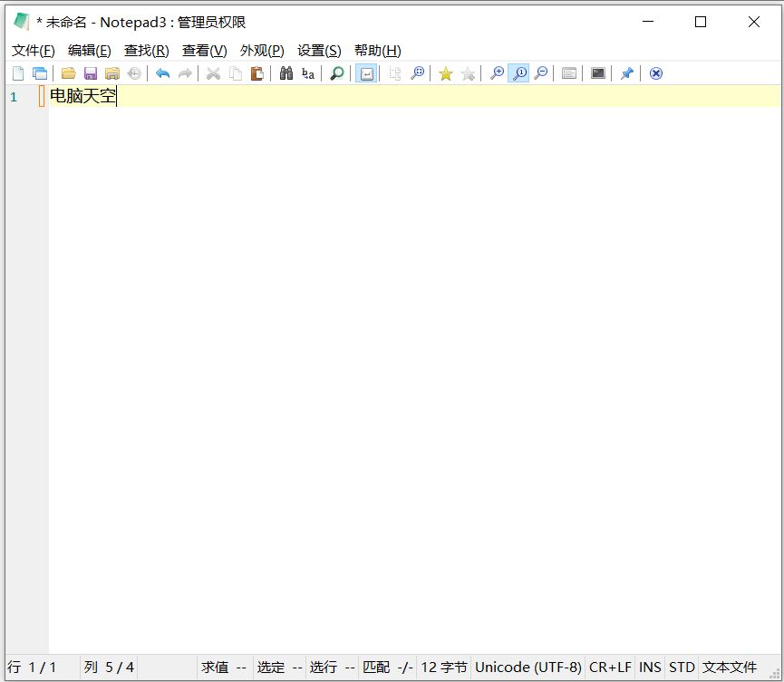Zoom in with plus magnifier icon
The width and height of the screenshot is (784, 682).
497,73
